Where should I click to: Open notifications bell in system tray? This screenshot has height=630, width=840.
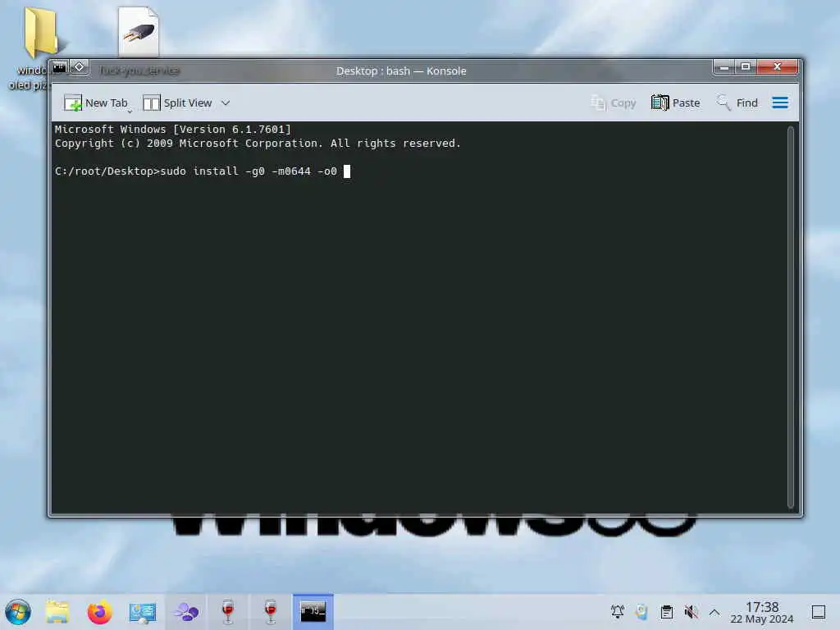pyautogui.click(x=617, y=611)
